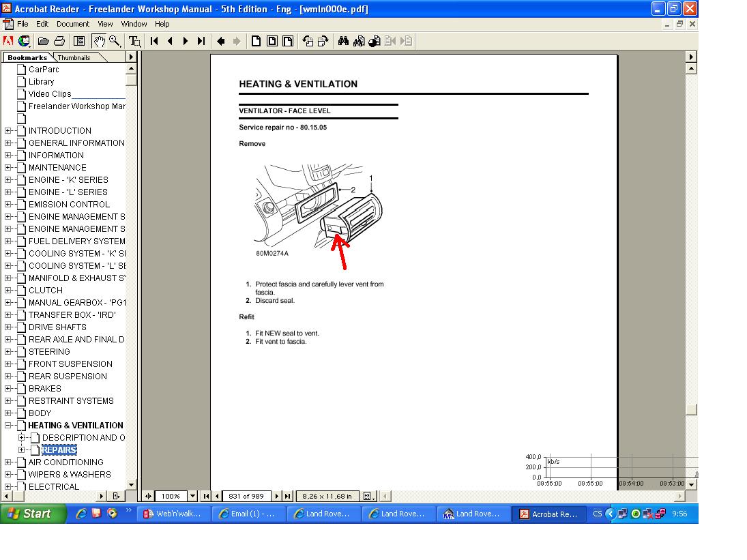Click the Print icon
Viewport: 747px width, 560px height.
coord(59,41)
